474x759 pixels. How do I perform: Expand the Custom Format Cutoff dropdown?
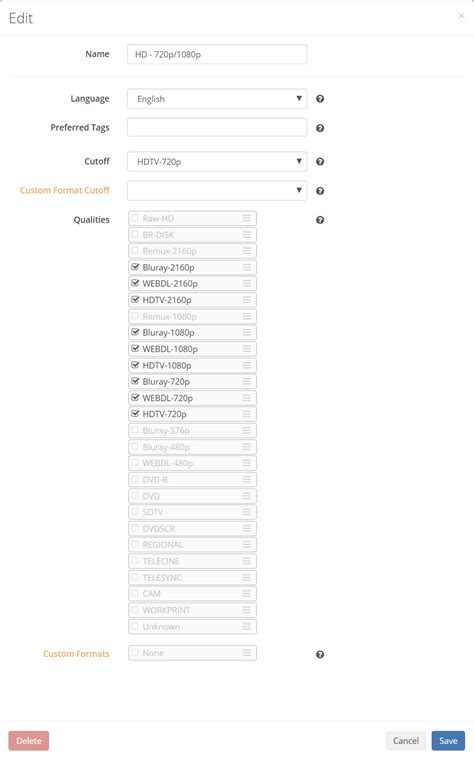point(217,191)
